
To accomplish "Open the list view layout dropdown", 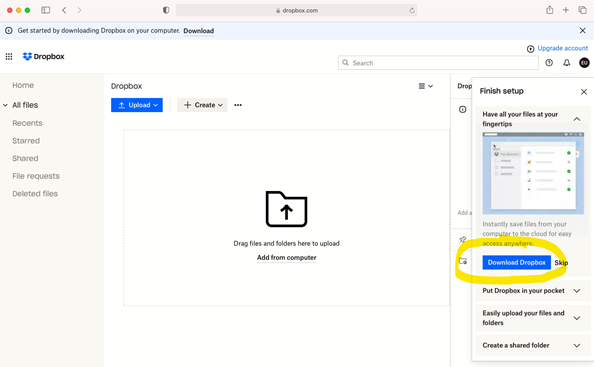I will pos(426,86).
